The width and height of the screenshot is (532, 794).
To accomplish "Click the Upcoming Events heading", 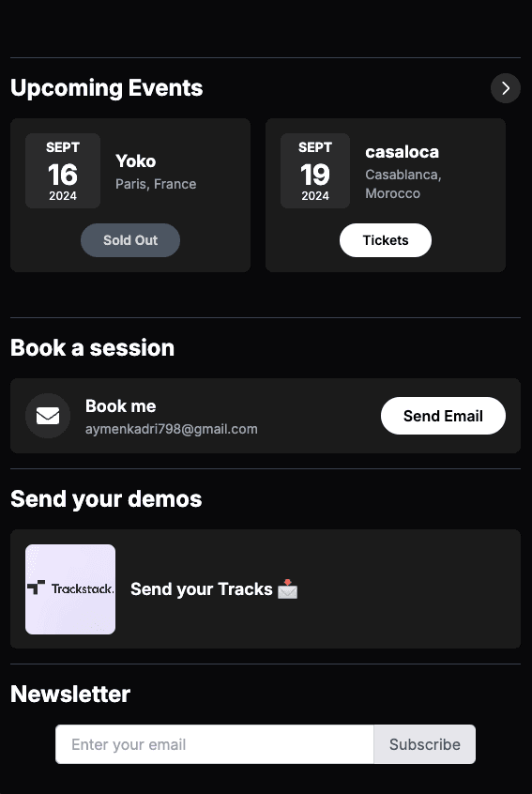I will 106,87.
